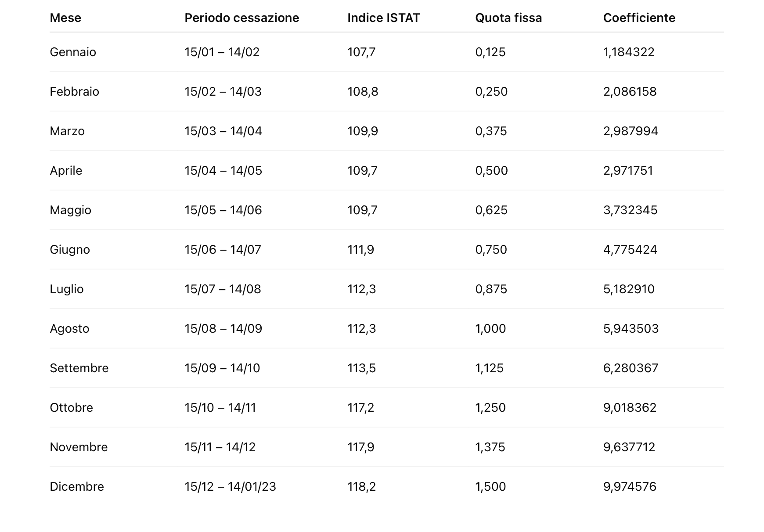Click Ottobre ISTAT index 117,2
Image resolution: width=764 pixels, height=532 pixels.
pyautogui.click(x=360, y=408)
